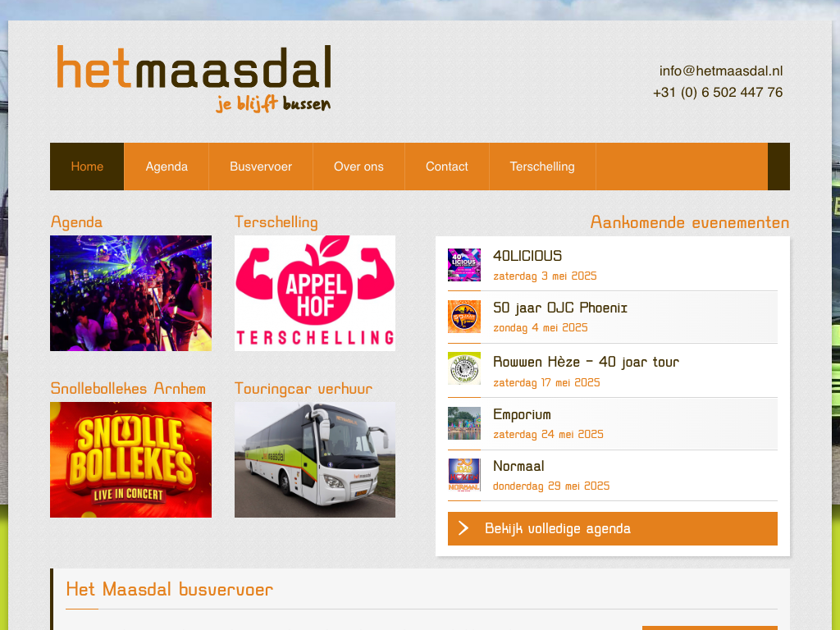Open the 50 jaar OJC Phoenix icon
The height and width of the screenshot is (630, 840).
point(464,317)
